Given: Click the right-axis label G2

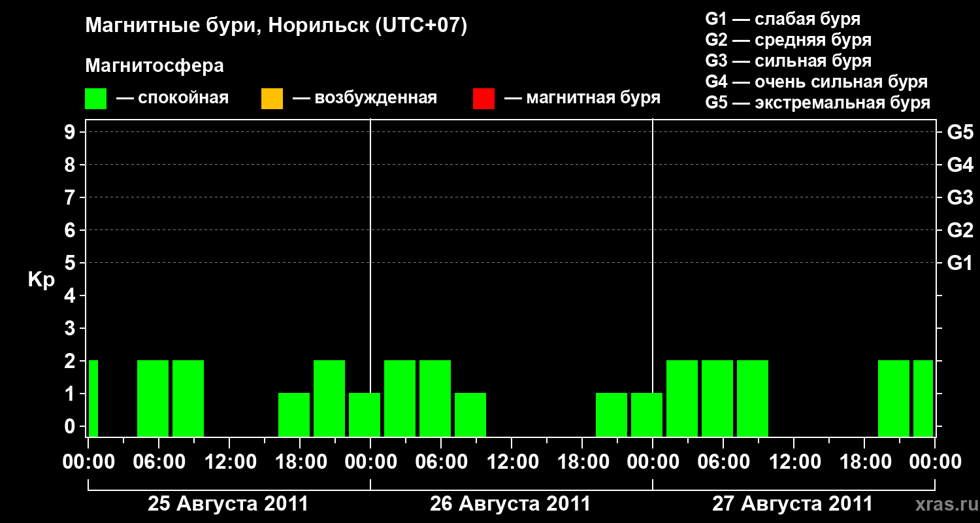Looking at the screenshot, I should [960, 230].
